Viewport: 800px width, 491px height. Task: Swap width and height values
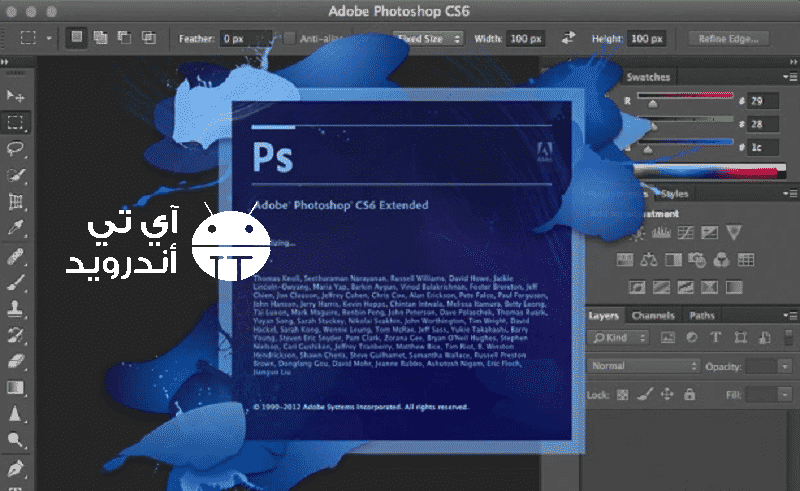tap(568, 38)
